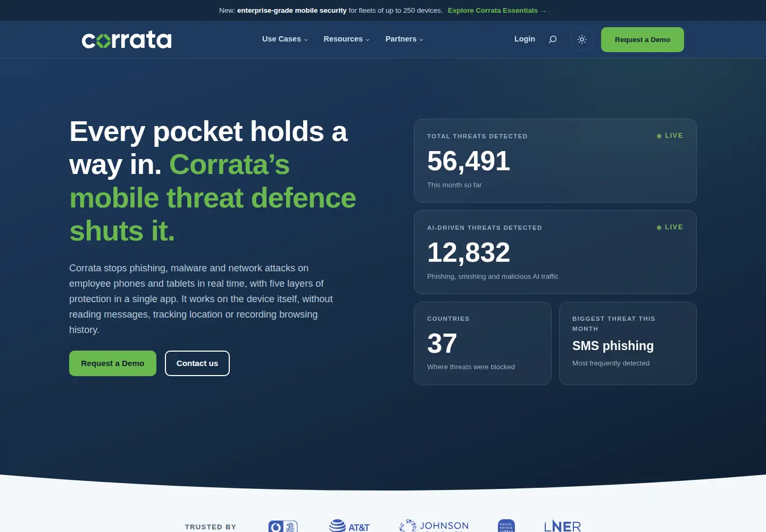
Task: Click the Vodafone Three logo
Action: click(x=283, y=526)
